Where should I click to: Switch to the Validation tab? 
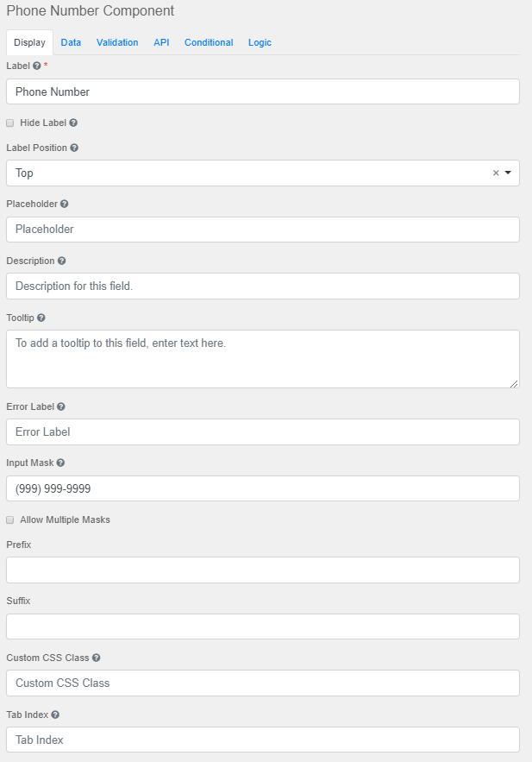coord(117,42)
